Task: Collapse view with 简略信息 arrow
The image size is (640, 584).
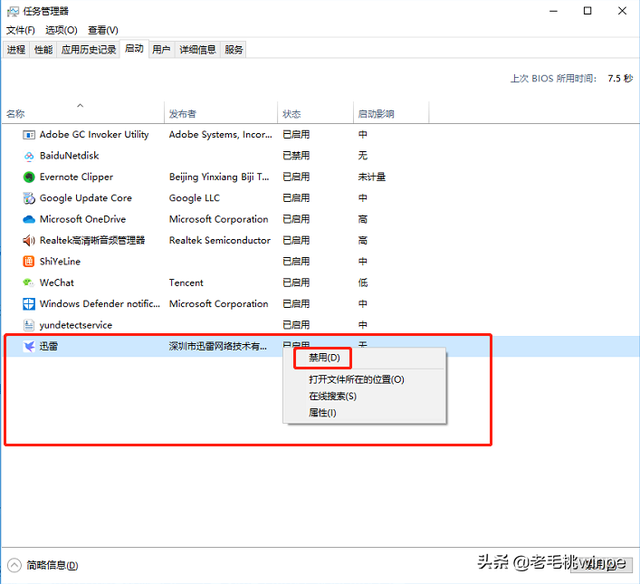Action: coord(14,565)
